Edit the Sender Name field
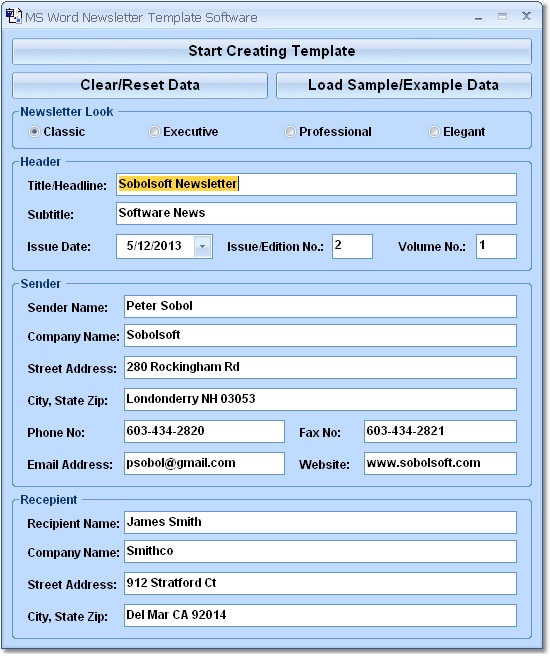Image resolution: width=550 pixels, height=656 pixels. click(320, 307)
